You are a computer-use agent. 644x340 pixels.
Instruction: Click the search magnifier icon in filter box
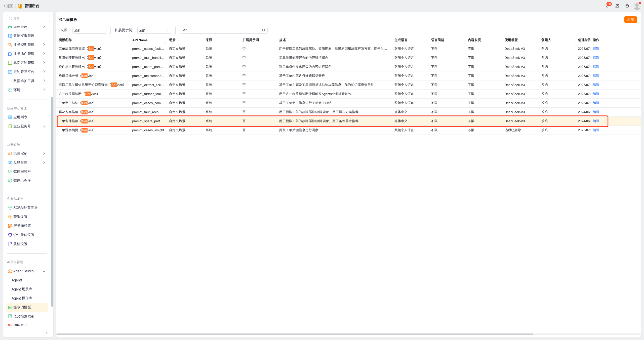pyautogui.click(x=264, y=30)
